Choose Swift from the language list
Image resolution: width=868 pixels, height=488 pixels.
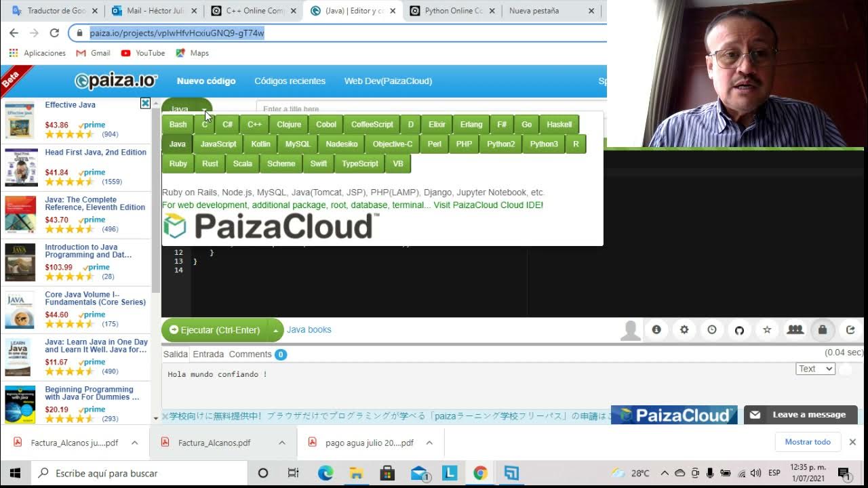pyautogui.click(x=319, y=163)
